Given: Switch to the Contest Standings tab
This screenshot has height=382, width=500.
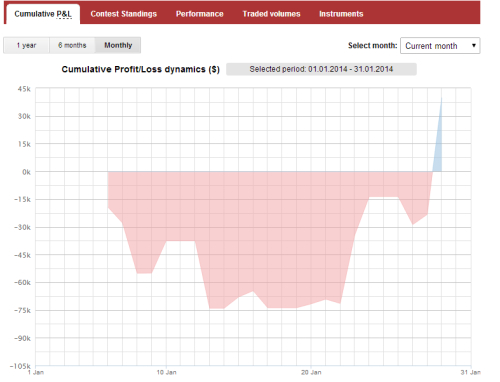Looking at the screenshot, I should click(123, 14).
